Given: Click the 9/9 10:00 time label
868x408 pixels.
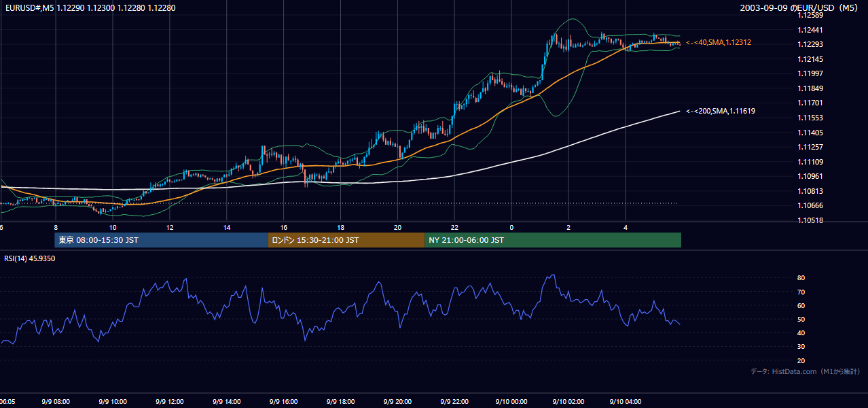Looking at the screenshot, I should (x=113, y=402).
